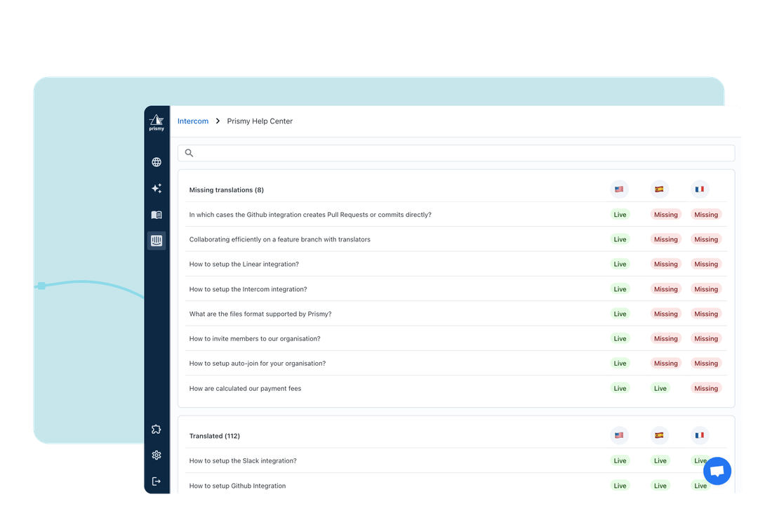Open the globe languages icon in sidebar

(x=157, y=162)
